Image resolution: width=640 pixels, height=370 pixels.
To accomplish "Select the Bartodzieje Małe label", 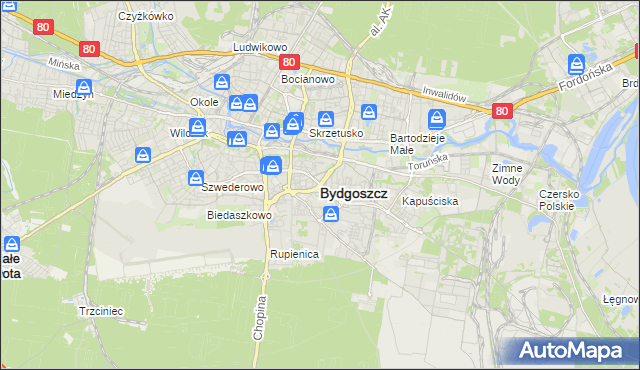I will pyautogui.click(x=417, y=144).
